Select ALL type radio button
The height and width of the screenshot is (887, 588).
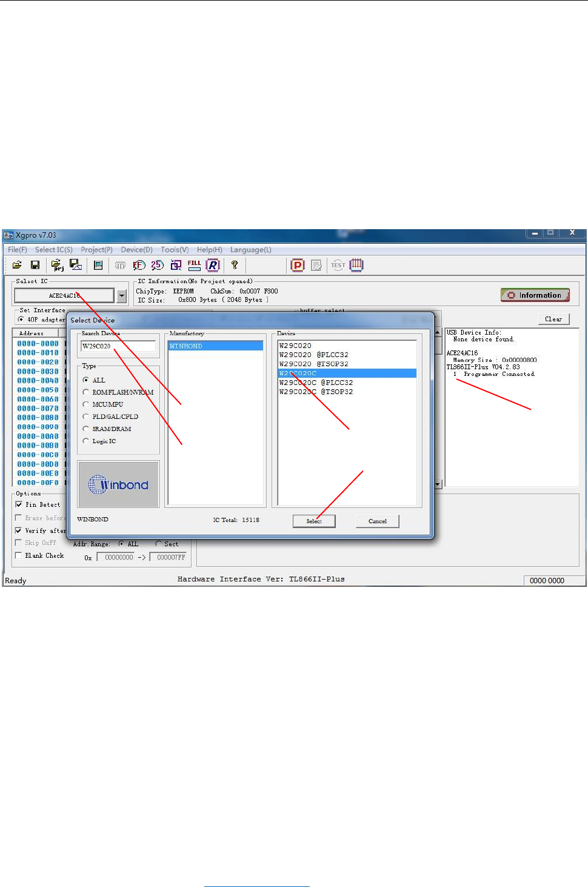(85, 380)
